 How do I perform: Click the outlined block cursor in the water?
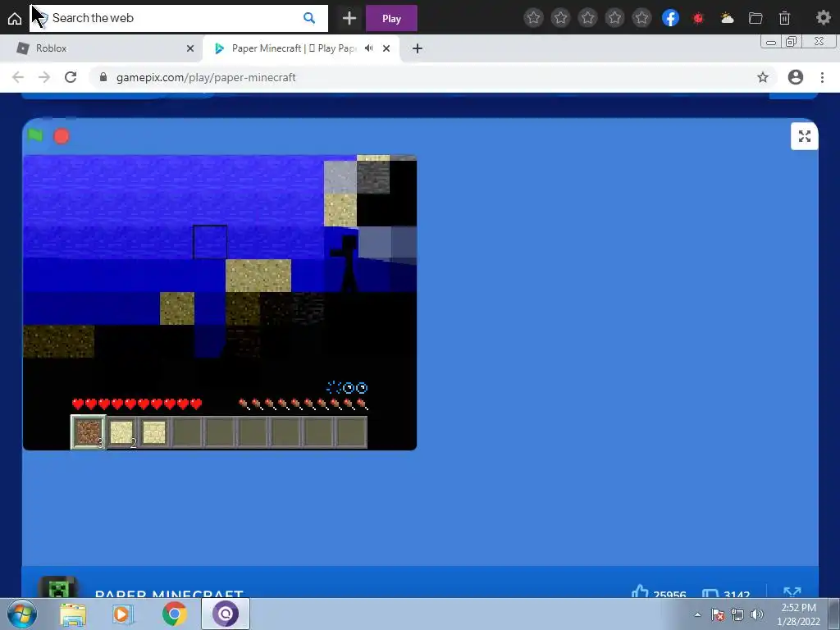[x=210, y=242]
